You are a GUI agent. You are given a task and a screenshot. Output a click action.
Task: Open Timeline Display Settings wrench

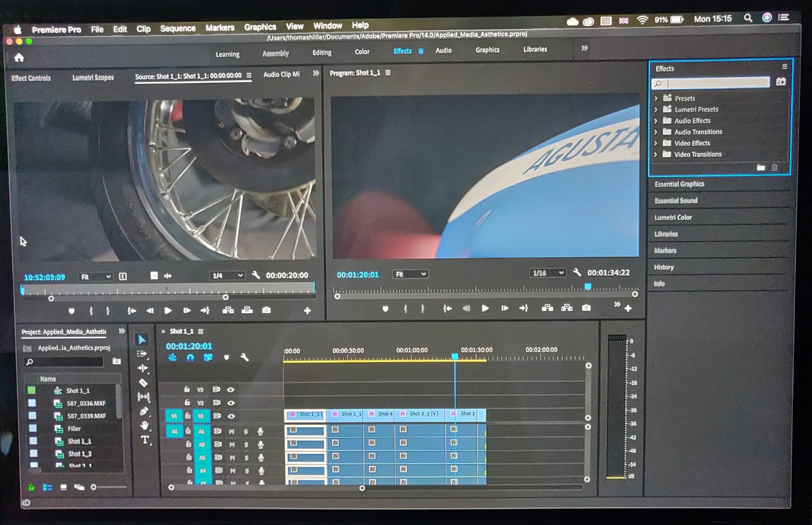click(244, 357)
